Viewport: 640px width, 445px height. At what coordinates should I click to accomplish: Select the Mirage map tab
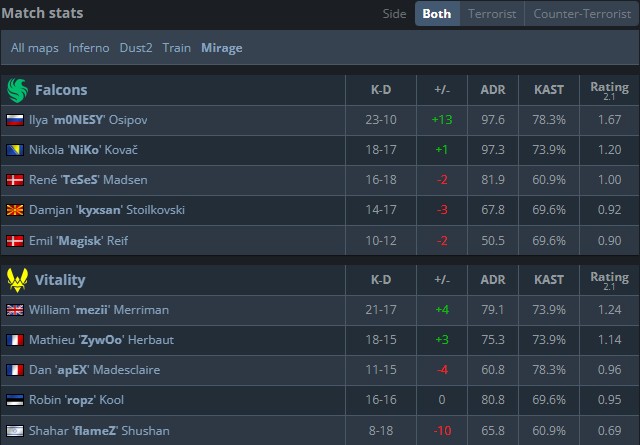[221, 47]
